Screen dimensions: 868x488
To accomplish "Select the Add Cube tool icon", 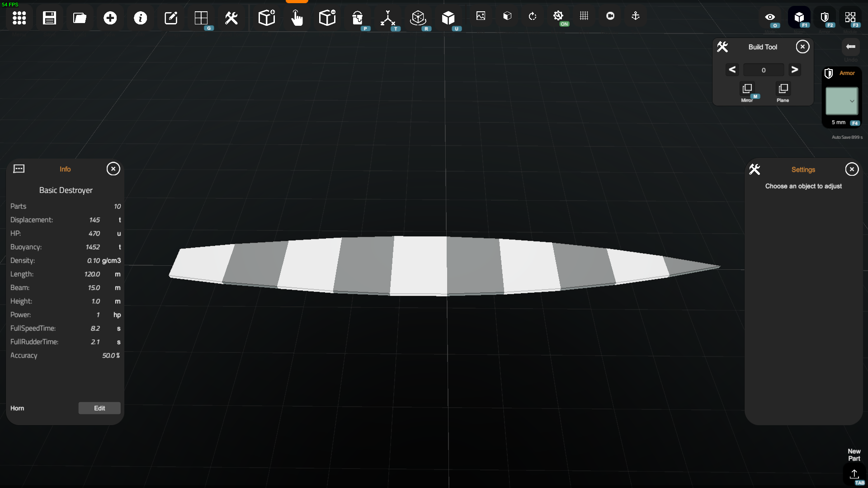I will tap(267, 18).
